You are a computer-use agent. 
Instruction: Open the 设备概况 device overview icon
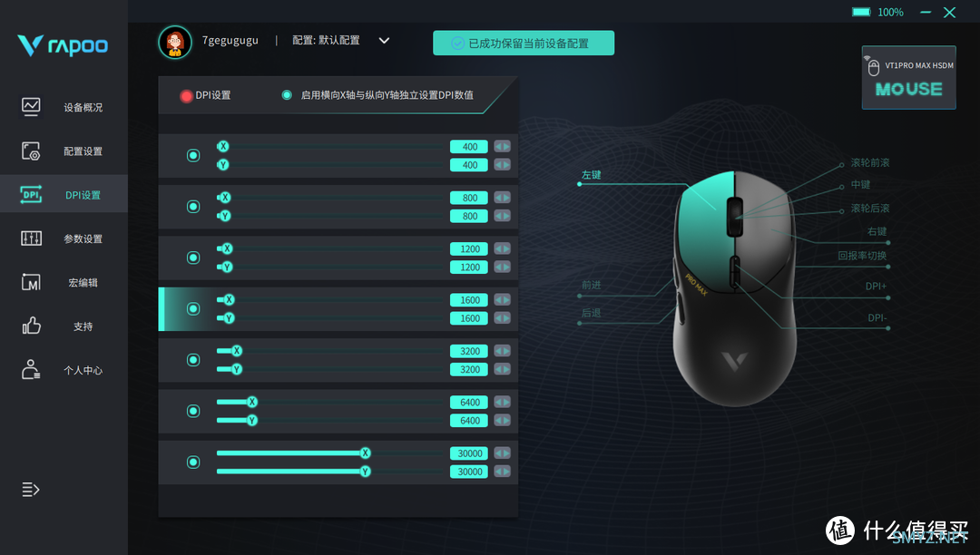pos(31,107)
